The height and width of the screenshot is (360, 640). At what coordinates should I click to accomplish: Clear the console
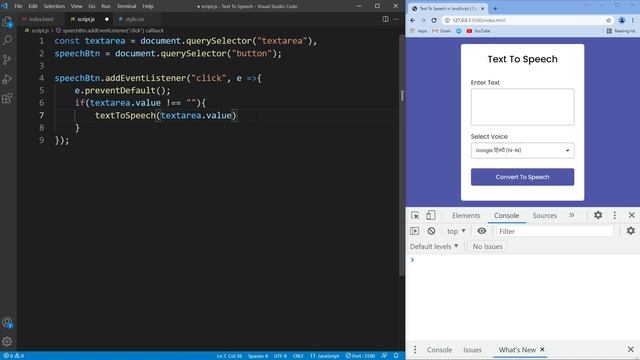pyautogui.click(x=431, y=231)
